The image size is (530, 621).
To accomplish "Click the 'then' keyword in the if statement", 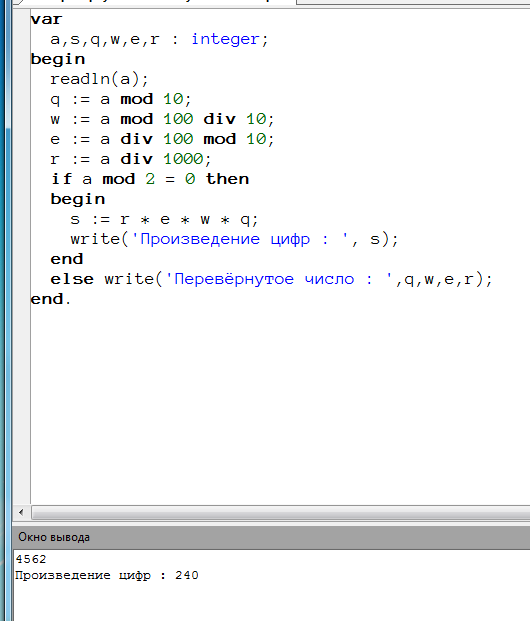I will point(227,179).
